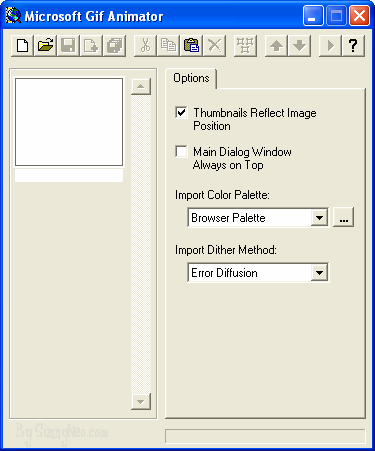Click the 'Import Color Palette:' label
The image size is (375, 451).
pos(222,195)
